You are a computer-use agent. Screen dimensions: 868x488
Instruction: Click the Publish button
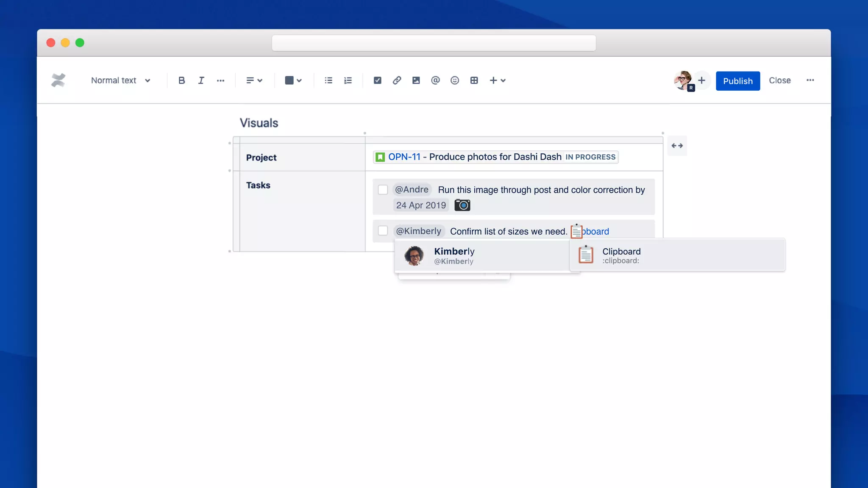(737, 81)
